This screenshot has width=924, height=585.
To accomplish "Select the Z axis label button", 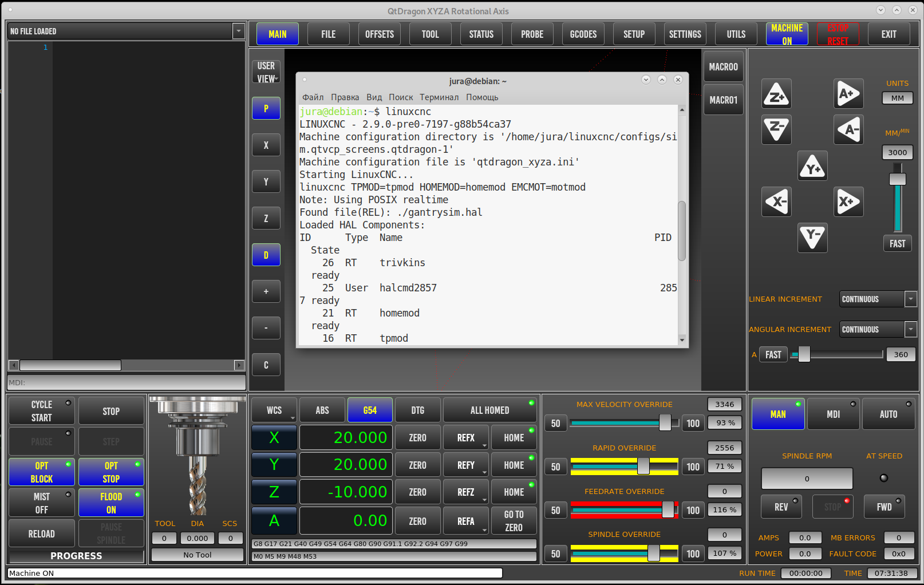I will pos(274,492).
